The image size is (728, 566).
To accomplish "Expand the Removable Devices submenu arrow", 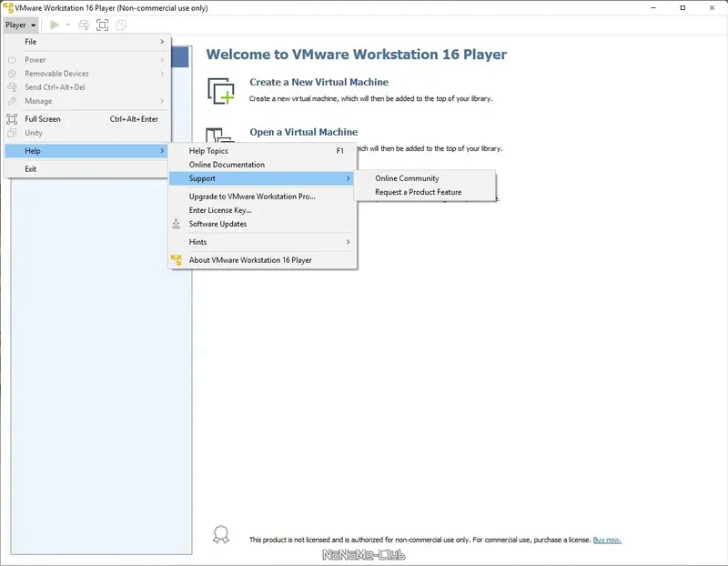I will 162,74.
